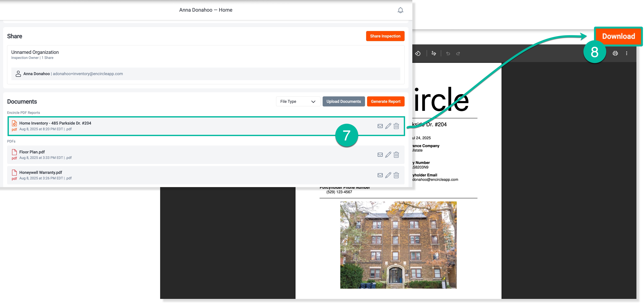644x303 pixels.
Task: Email the Home Inventory PDF report
Action: 380,126
